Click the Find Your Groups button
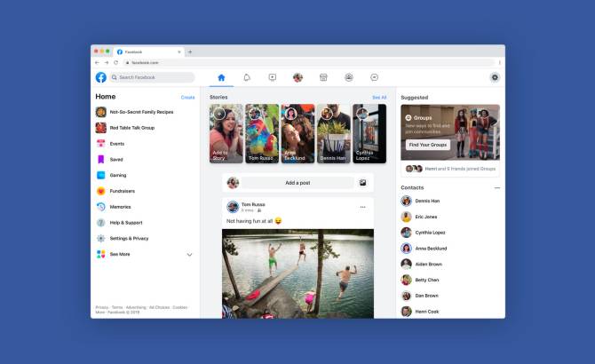Screen dimensions: 595x364 (428, 144)
